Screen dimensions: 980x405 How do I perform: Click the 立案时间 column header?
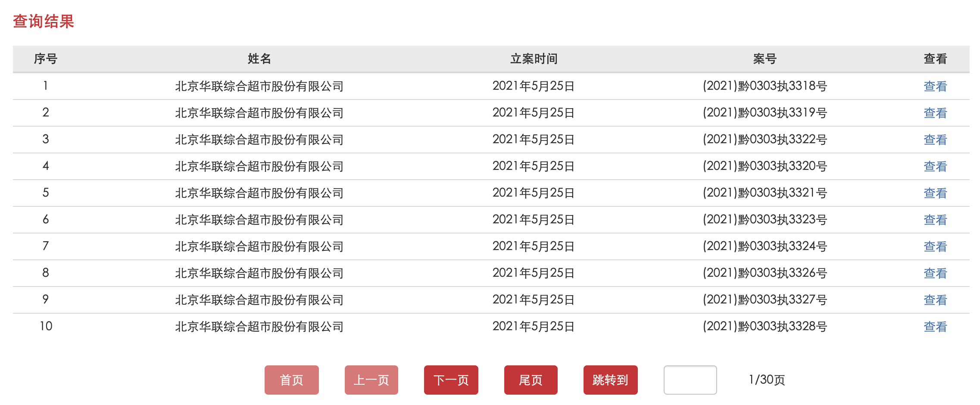[x=534, y=59]
